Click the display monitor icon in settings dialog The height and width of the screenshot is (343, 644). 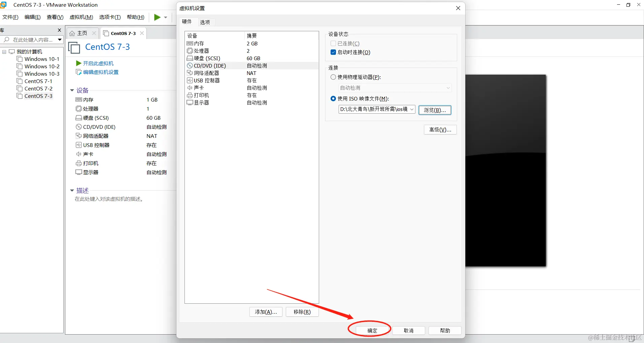pos(190,103)
